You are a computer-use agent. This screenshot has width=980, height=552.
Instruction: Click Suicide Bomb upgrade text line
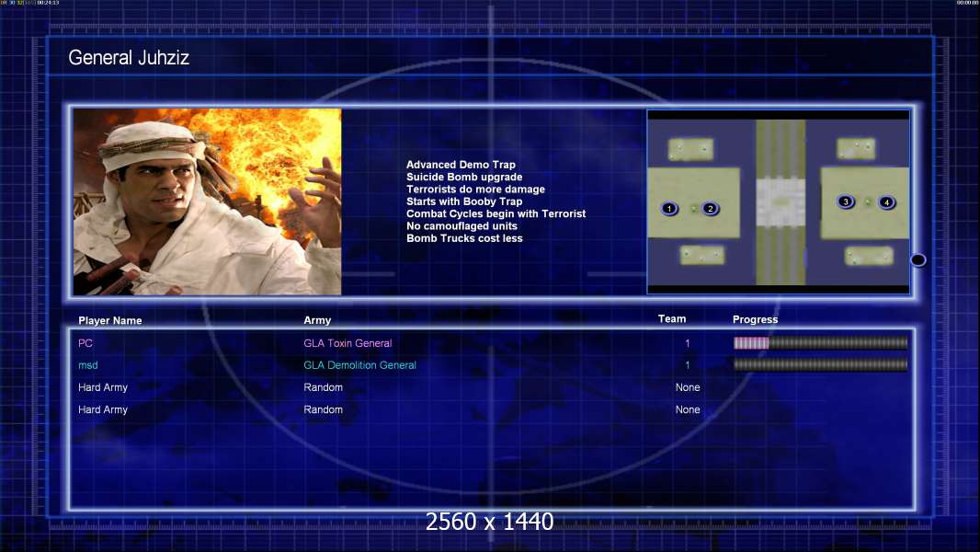[464, 177]
